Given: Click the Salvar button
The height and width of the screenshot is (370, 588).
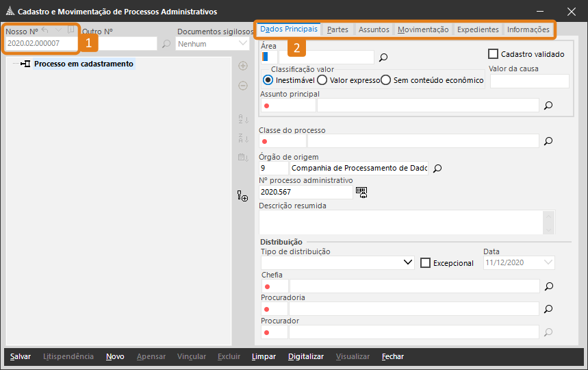Looking at the screenshot, I should (x=21, y=356).
